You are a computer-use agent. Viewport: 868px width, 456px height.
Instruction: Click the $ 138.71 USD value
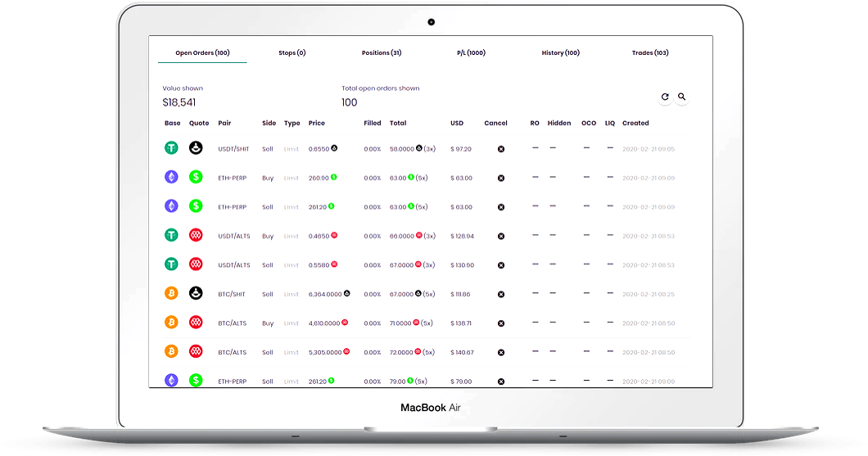tap(461, 323)
